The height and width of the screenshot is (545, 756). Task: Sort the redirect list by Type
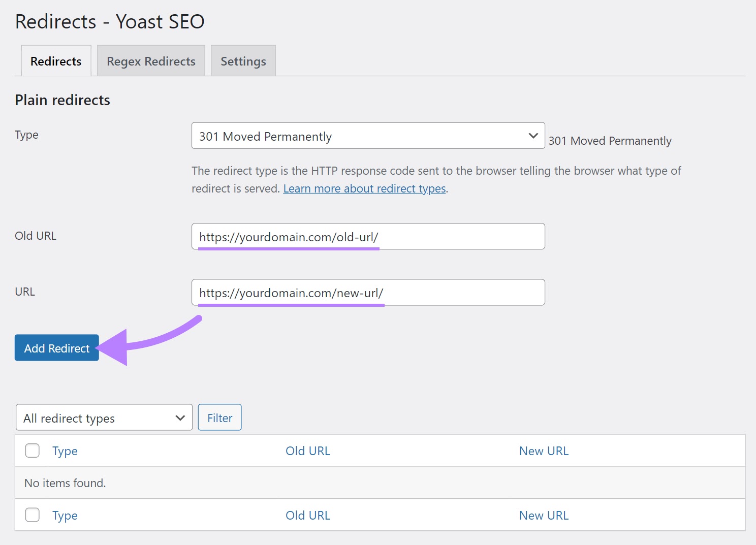(x=65, y=451)
